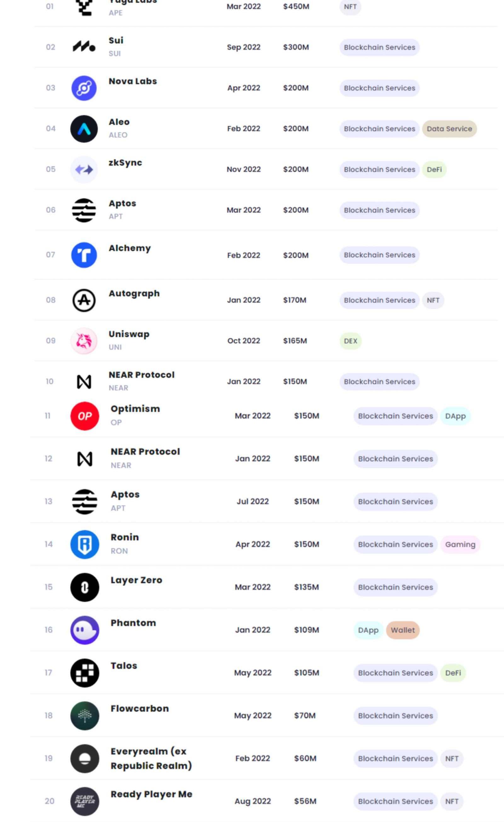504x822 pixels.
Task: Open the Ready Player Me name link
Action: (151, 794)
